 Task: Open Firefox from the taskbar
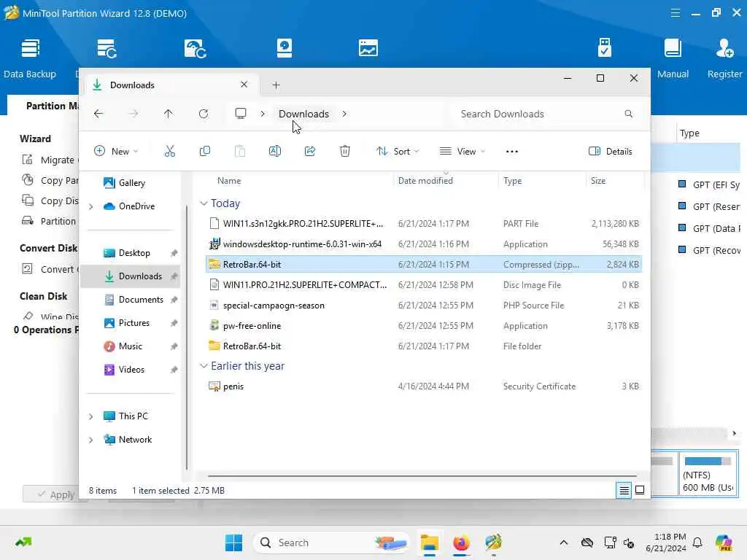(461, 542)
